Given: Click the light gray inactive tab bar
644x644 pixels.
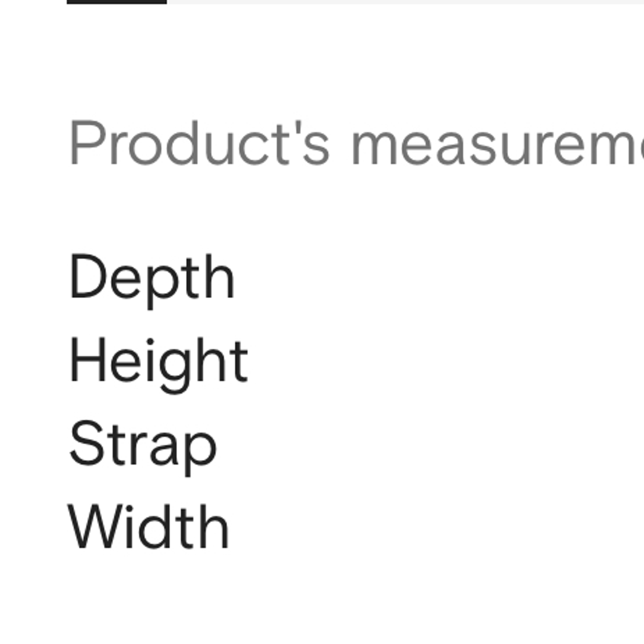Looking at the screenshot, I should pos(405,2).
